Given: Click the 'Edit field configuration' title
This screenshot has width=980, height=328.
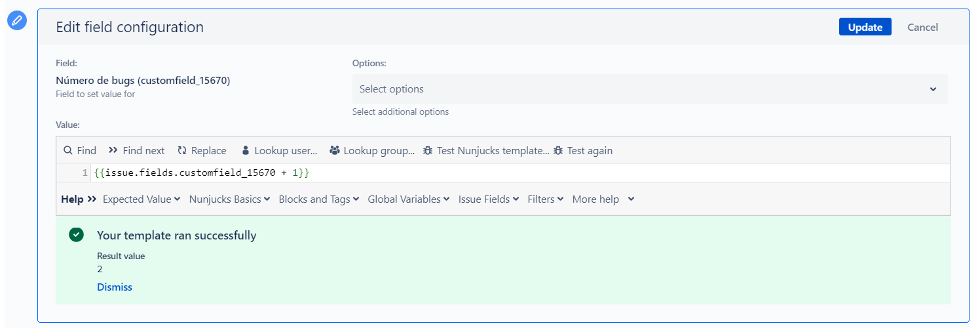Looking at the screenshot, I should click(130, 27).
